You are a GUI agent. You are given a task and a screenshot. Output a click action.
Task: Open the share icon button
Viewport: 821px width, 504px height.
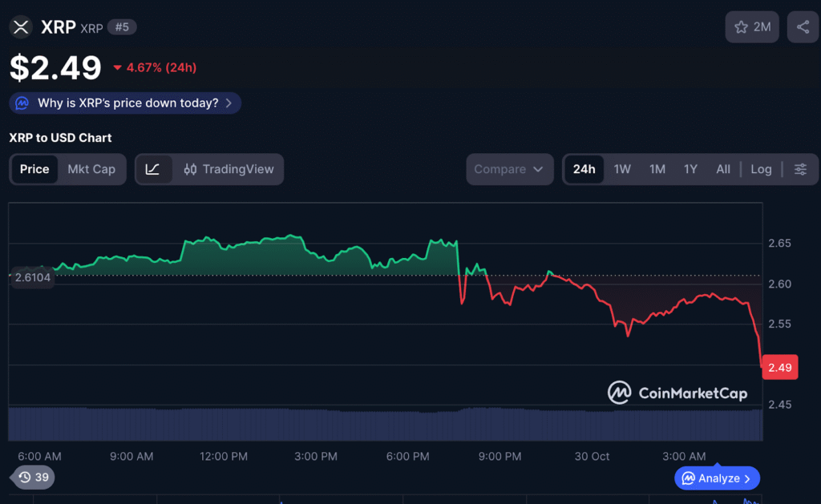pyautogui.click(x=803, y=27)
